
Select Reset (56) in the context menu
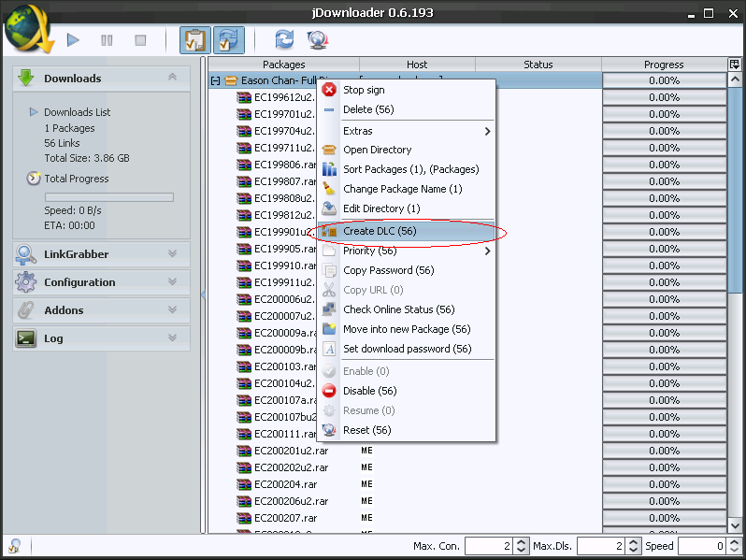click(407, 430)
